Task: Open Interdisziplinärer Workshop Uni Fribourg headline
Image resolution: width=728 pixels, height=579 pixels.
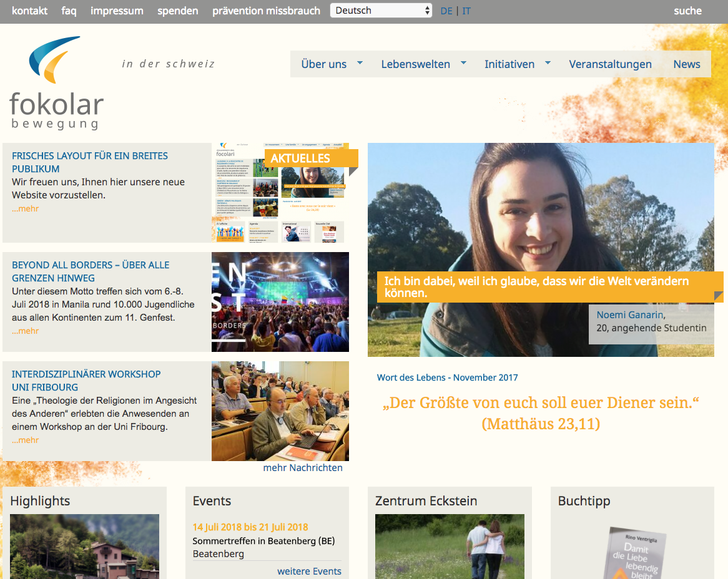Action: tap(86, 381)
